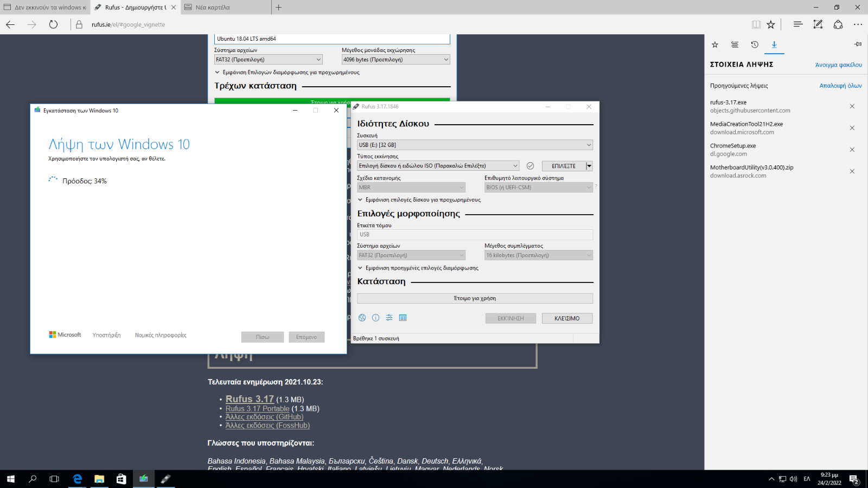Switch to 'Δεν εκκινούν τα windows' tab

click(x=44, y=8)
